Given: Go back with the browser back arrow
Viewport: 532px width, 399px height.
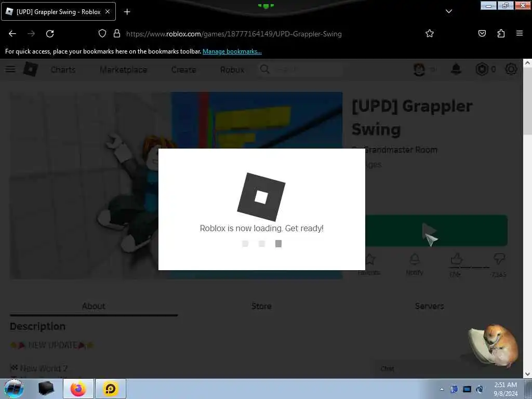Looking at the screenshot, I should pos(12,34).
